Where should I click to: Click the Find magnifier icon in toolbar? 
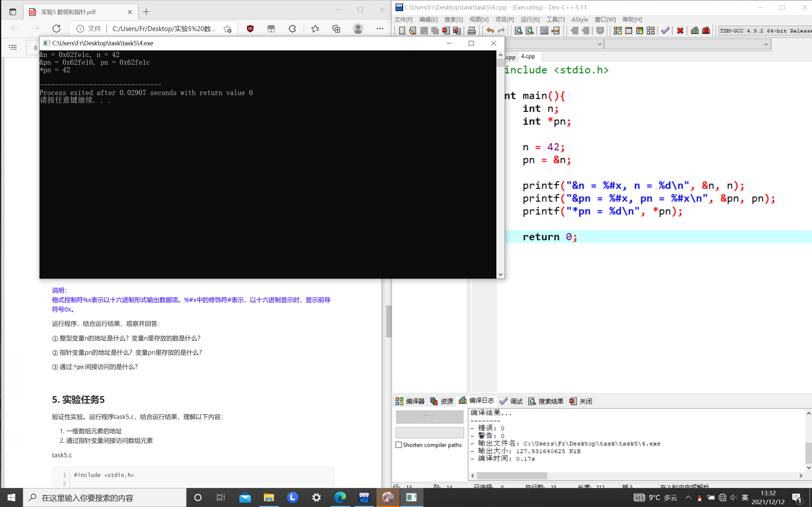tap(518, 30)
